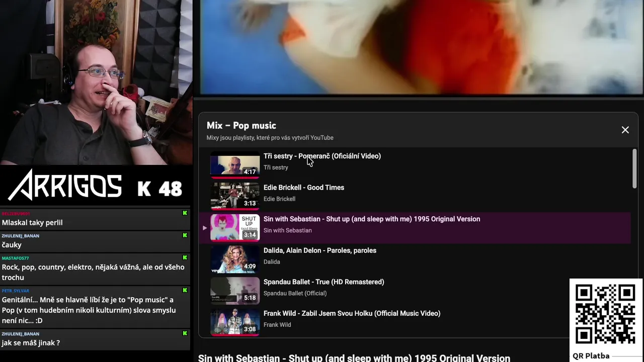Open the Spandau Ballet - True thumbnail

[235, 291]
